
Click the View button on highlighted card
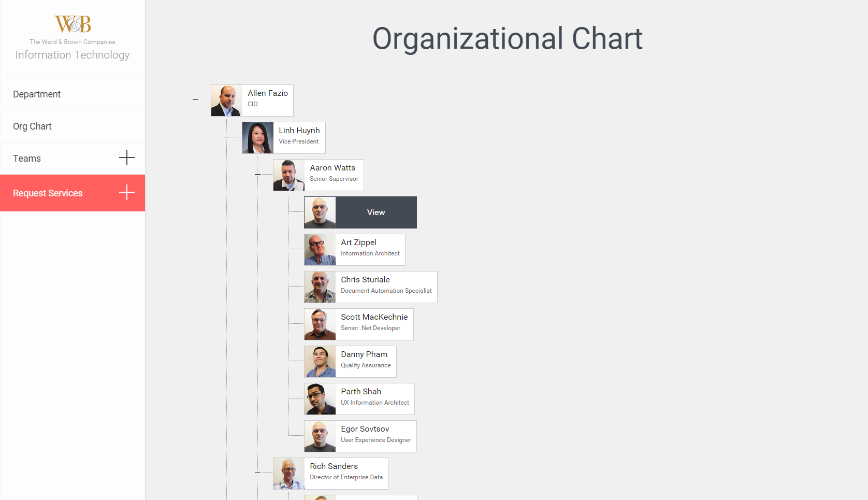[x=376, y=212]
